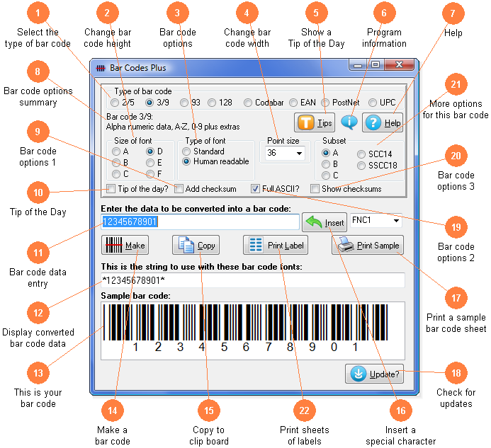Select Subset C radio button
Viewport: 491px width, 448px height.
(326, 176)
